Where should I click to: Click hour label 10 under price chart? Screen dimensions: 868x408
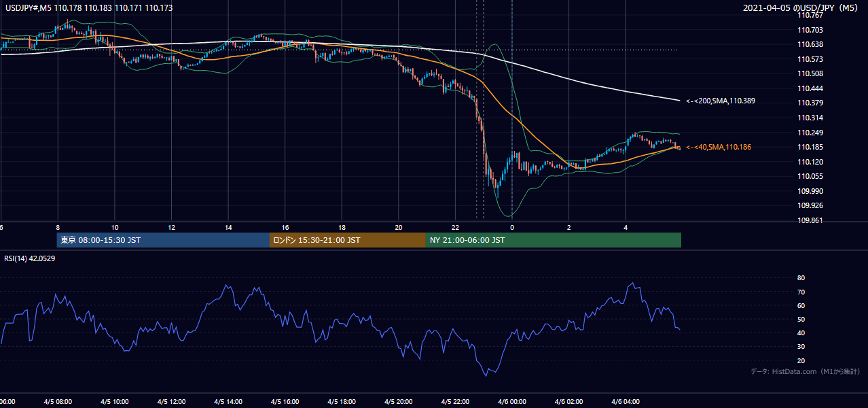pyautogui.click(x=115, y=227)
